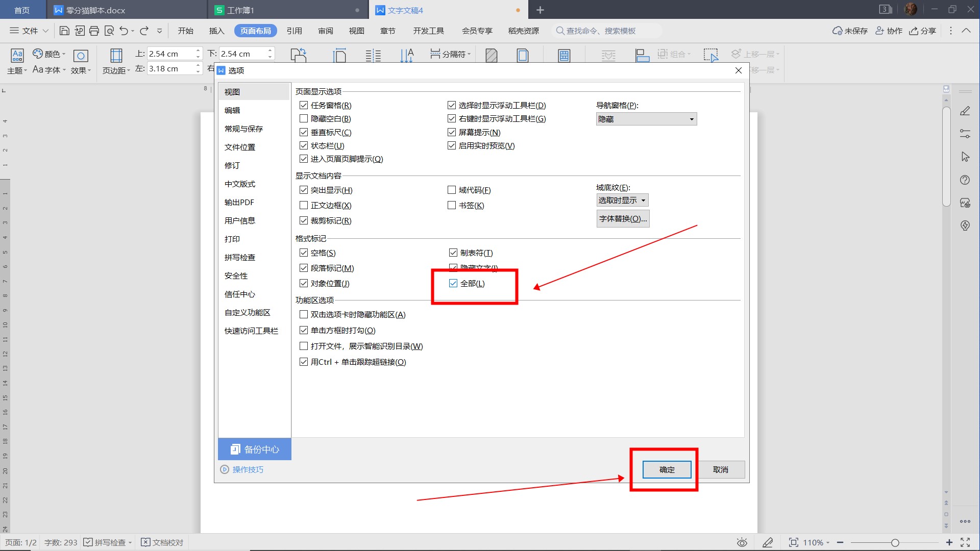Click the Print icon in toolbar
The image size is (980, 551).
coord(94,31)
